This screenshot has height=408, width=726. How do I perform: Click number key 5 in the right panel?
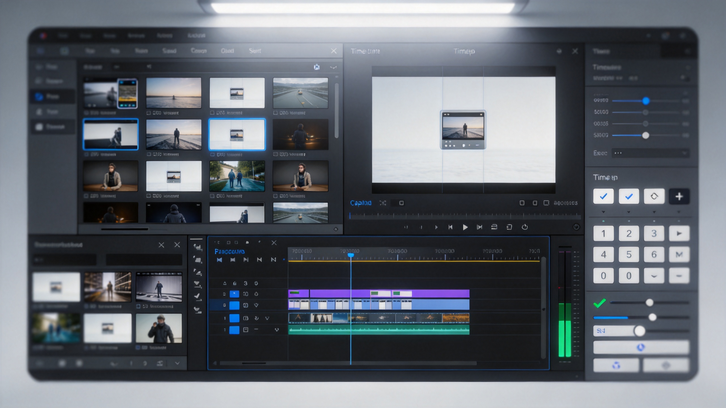(629, 254)
